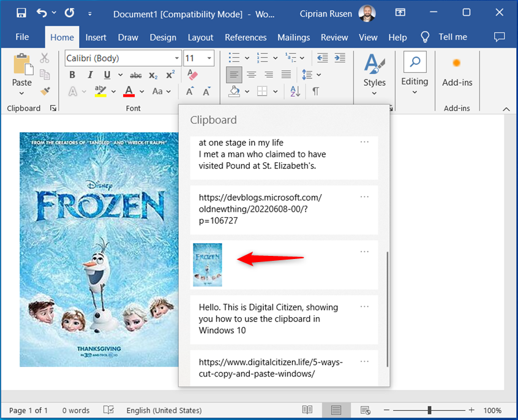Toggle justified paragraph alignment
The height and width of the screenshot is (420, 518).
(286, 75)
